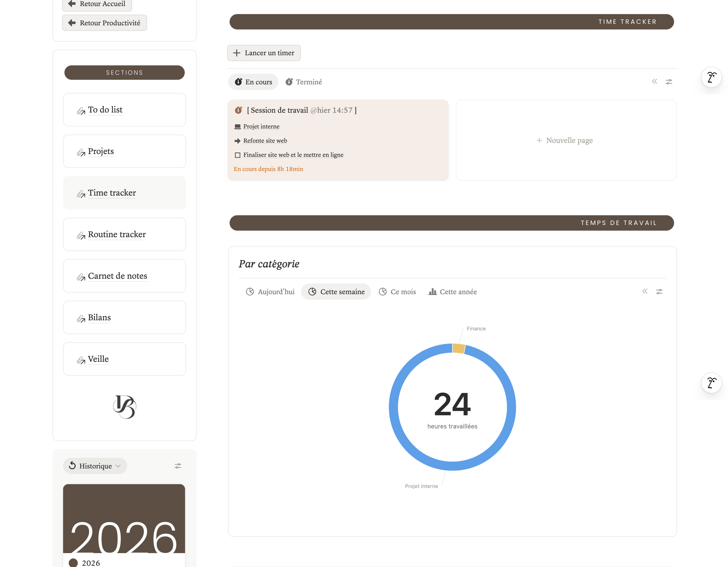Viewport: 728px width, 567px height.
Task: Open the Refonte site web link
Action: tap(265, 141)
